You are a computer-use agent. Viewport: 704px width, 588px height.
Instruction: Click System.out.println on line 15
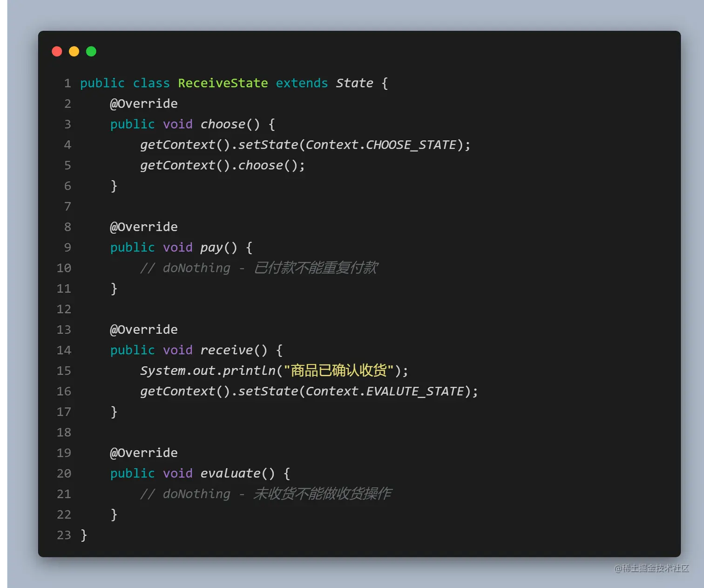(208, 371)
